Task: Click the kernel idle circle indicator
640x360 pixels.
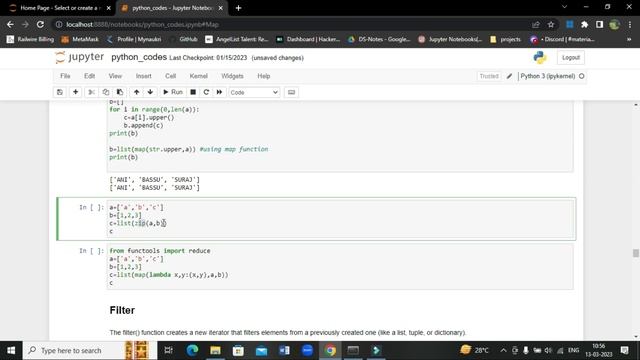Action: click(x=582, y=76)
